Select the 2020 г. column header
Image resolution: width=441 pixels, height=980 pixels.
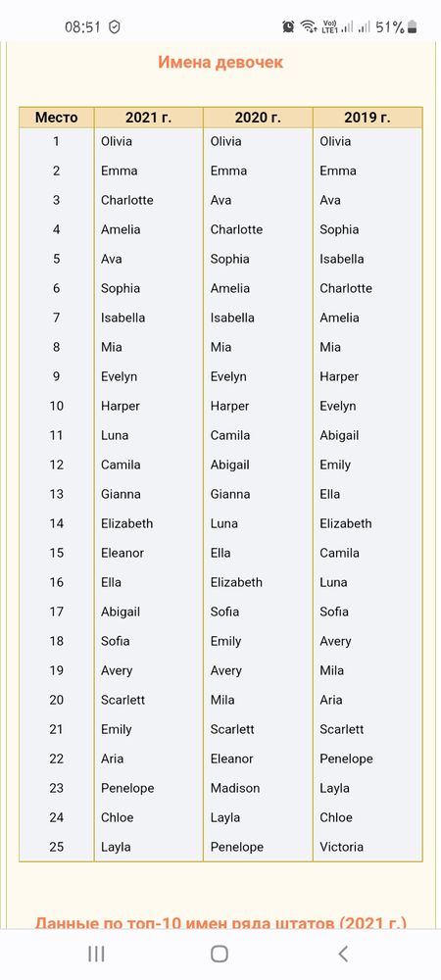click(x=258, y=118)
